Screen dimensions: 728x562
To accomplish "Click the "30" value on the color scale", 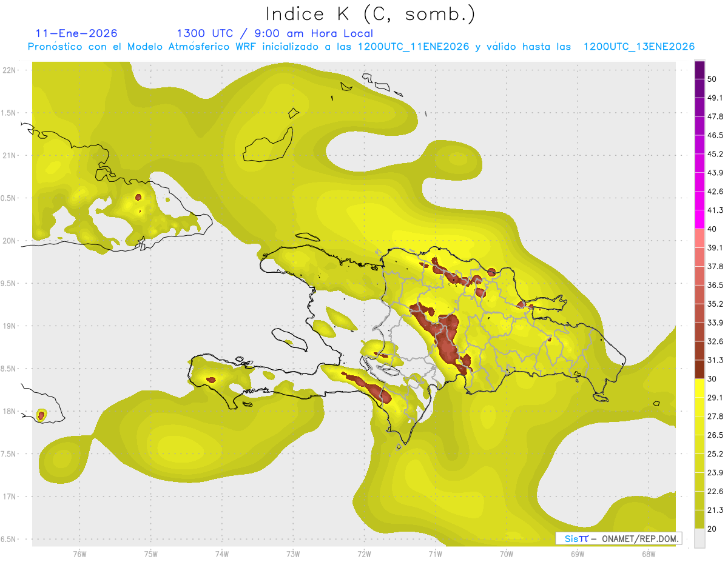I will pos(712,379).
